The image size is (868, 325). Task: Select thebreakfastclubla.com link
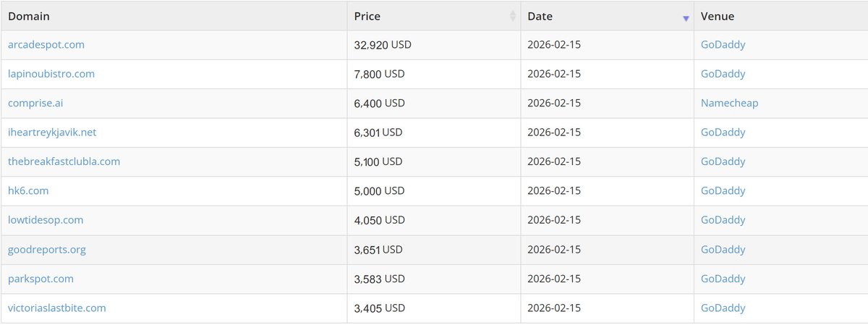64,161
